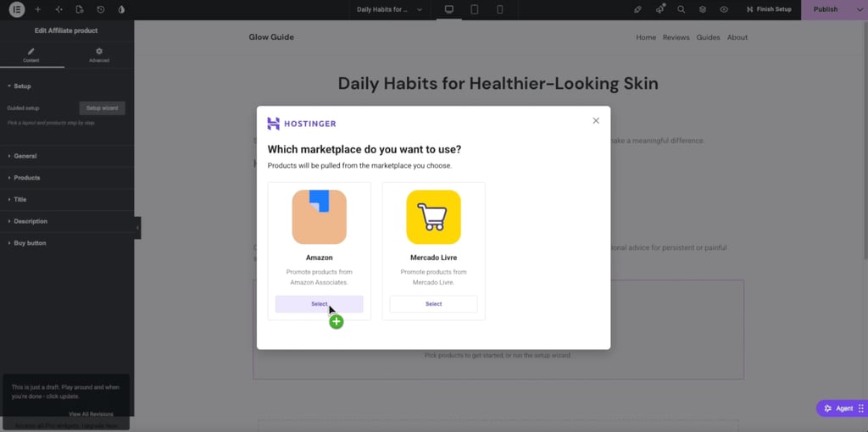Click the Publish button

click(826, 9)
